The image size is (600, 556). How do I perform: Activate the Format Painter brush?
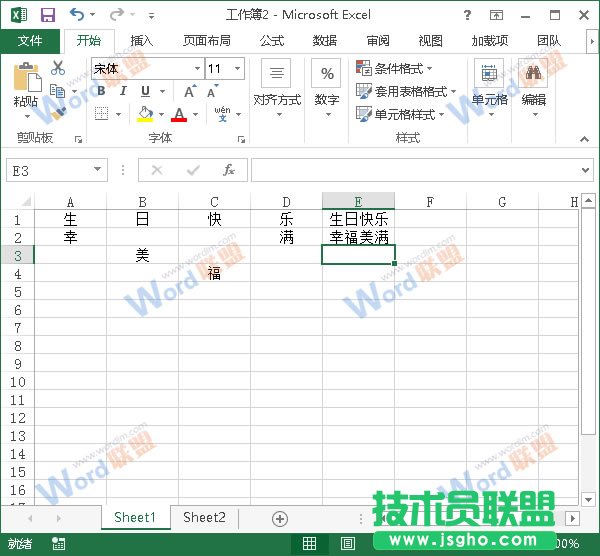pyautogui.click(x=58, y=113)
